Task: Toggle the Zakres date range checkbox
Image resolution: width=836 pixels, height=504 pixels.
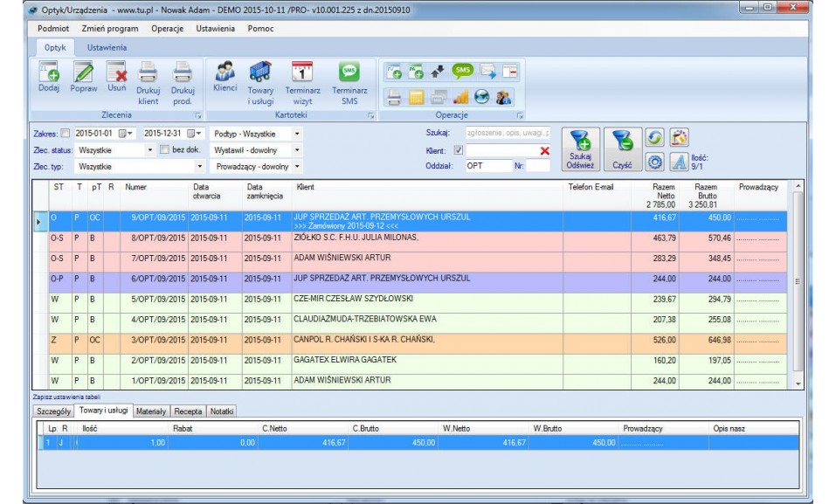Action: coord(65,134)
